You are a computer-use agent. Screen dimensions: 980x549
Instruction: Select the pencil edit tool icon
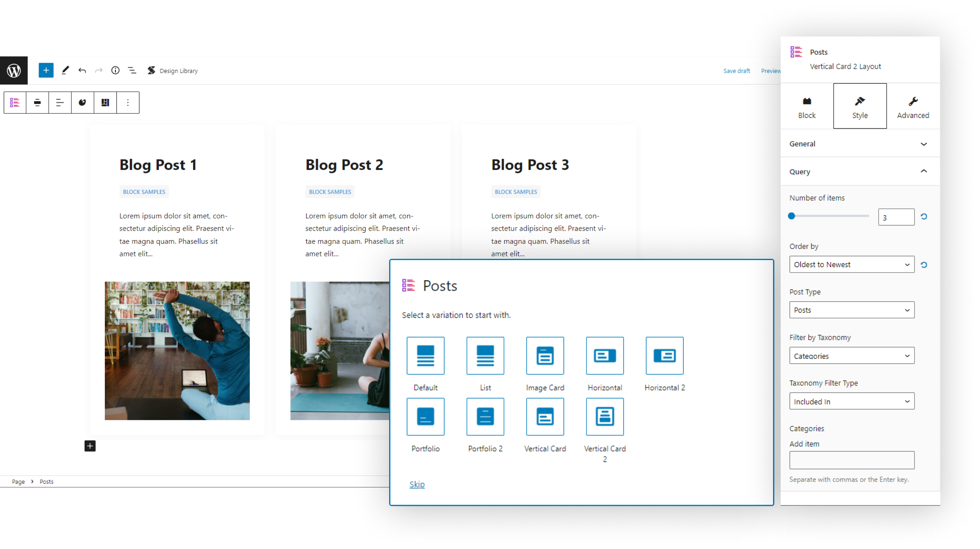click(x=66, y=71)
